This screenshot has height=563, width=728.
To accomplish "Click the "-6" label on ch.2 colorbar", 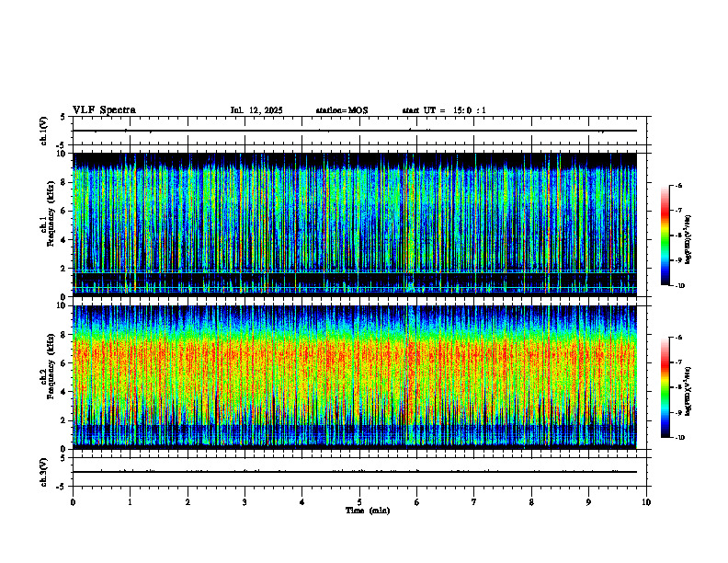I will 678,338.
